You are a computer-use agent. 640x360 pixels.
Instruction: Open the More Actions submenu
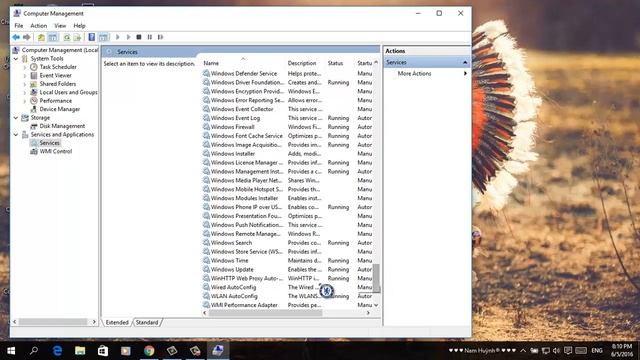414,73
